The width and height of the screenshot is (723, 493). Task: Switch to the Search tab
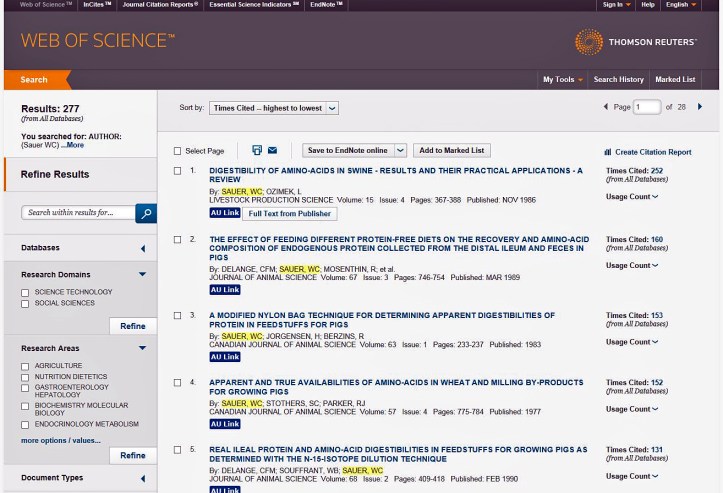[x=34, y=79]
